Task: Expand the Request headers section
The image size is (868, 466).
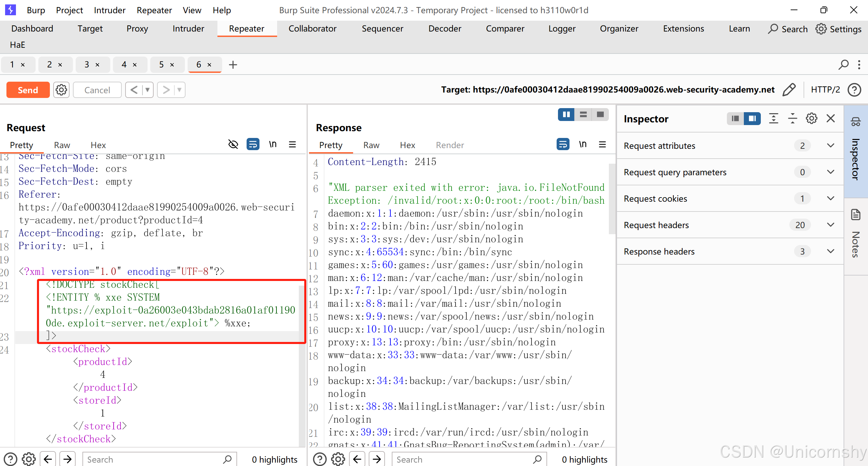Action: point(830,225)
